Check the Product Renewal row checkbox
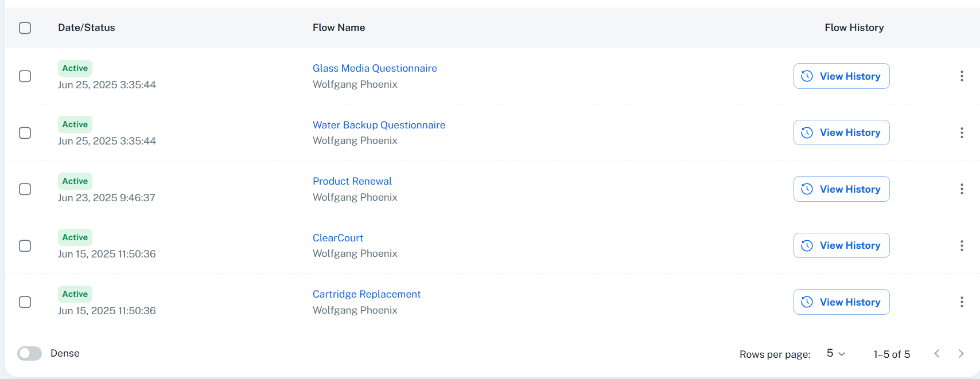Viewport: 980px width, 379px height. point(25,189)
